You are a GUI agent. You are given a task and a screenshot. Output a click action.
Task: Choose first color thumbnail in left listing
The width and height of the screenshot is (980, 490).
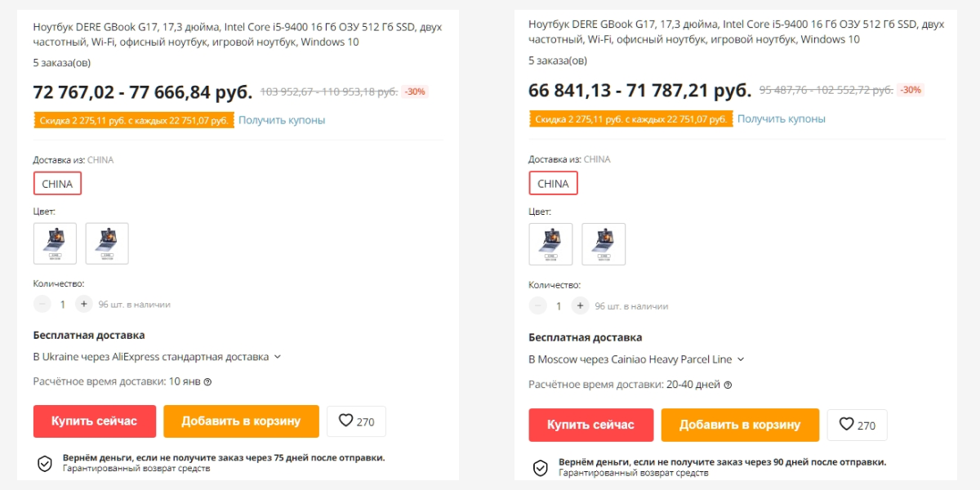click(55, 243)
